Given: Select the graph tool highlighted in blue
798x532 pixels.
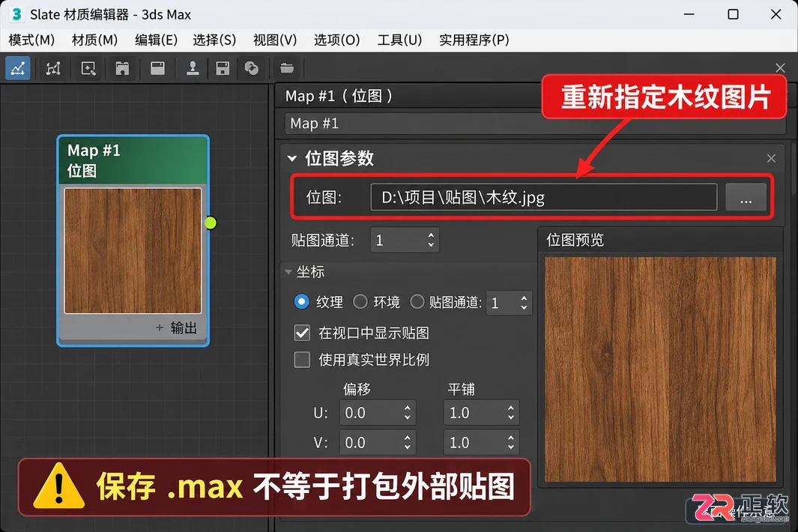Looking at the screenshot, I should tap(18, 68).
